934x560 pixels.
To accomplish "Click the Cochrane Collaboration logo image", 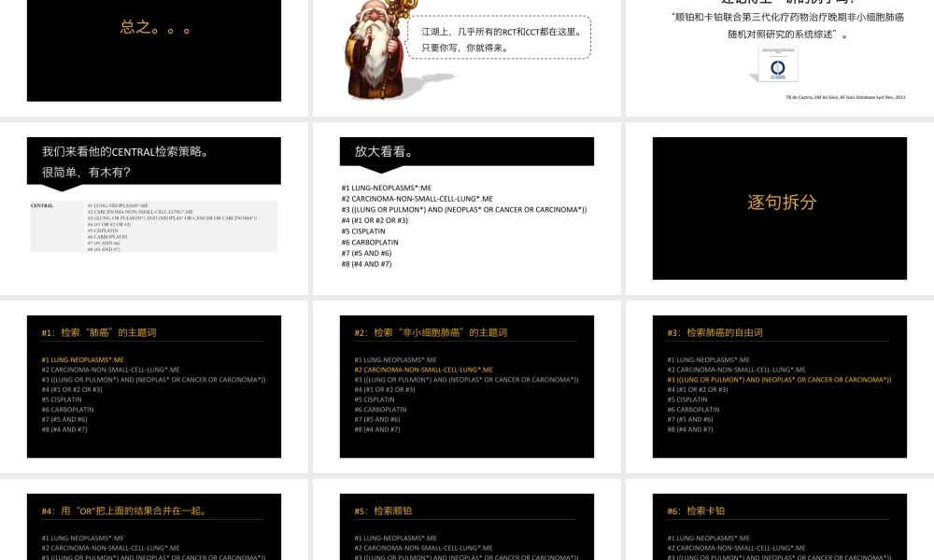I will pos(777,65).
